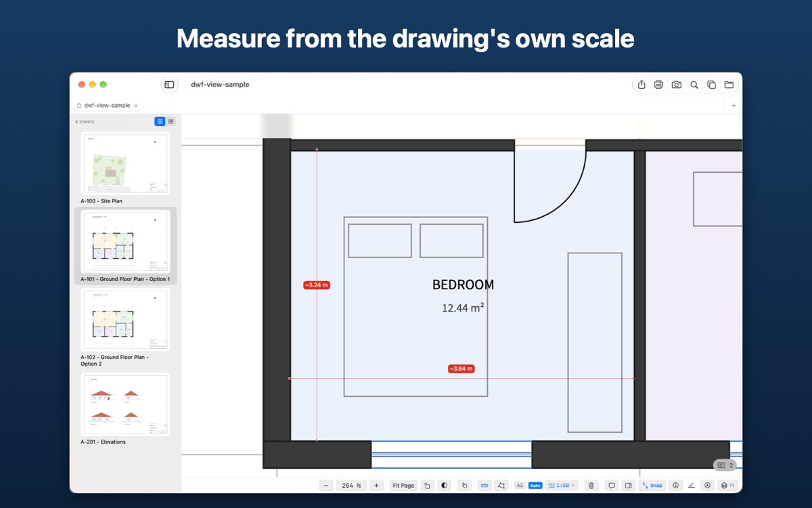This screenshot has height=508, width=812.
Task: Open A-102 Ground Floor Plan Option 2 thumbnail
Action: pos(125,320)
